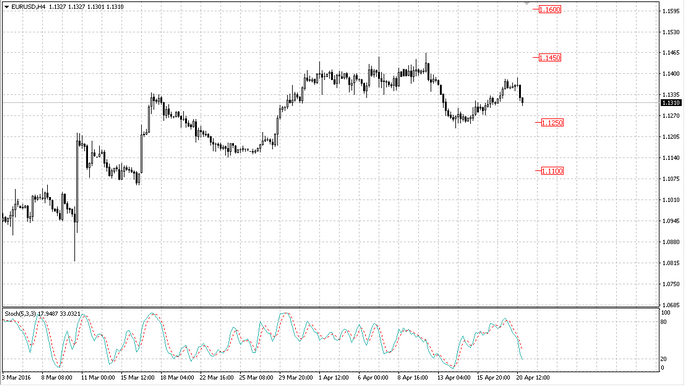Image resolution: width=685 pixels, height=386 pixels.
Task: Click the 29 Mar 20:00 date label
Action: coord(296,378)
